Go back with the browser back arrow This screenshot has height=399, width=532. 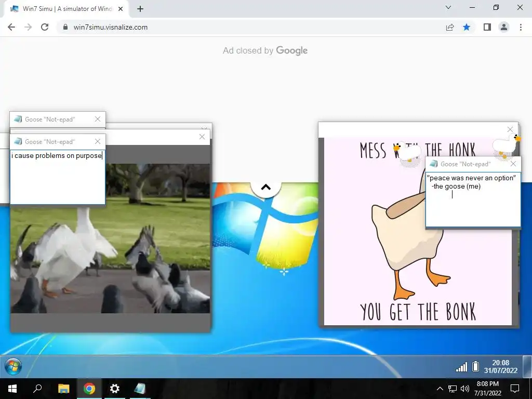coord(11,27)
